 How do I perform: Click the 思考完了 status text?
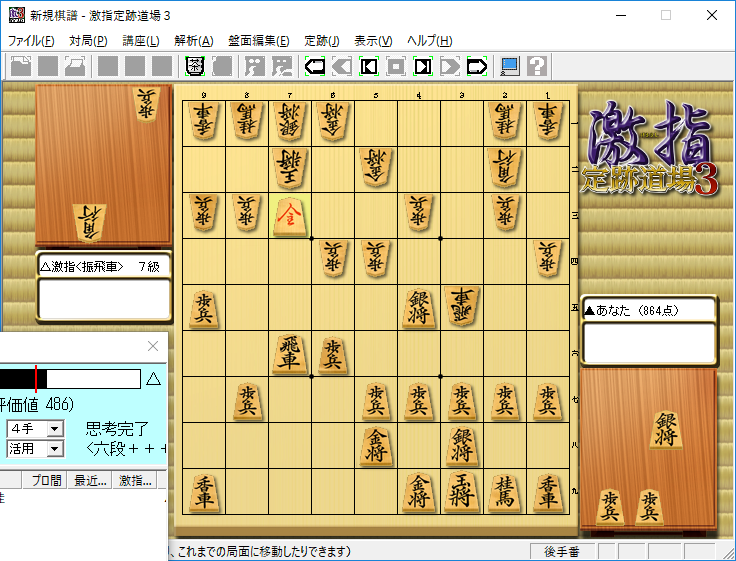[117, 429]
